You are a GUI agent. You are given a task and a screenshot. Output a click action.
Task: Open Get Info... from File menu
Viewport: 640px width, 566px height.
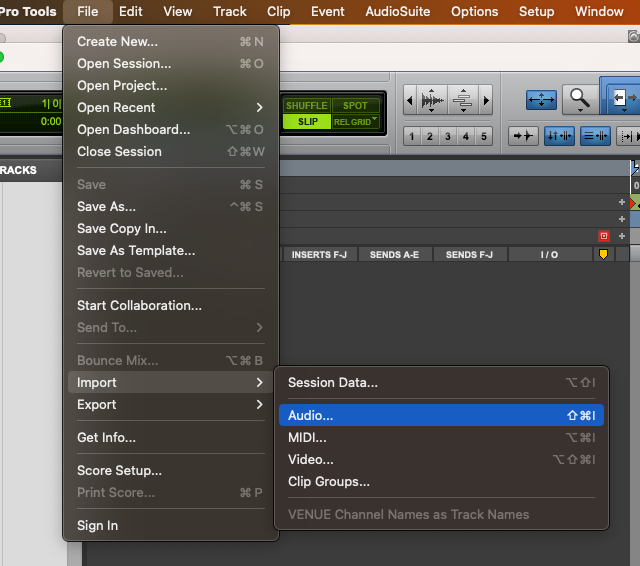click(171, 437)
